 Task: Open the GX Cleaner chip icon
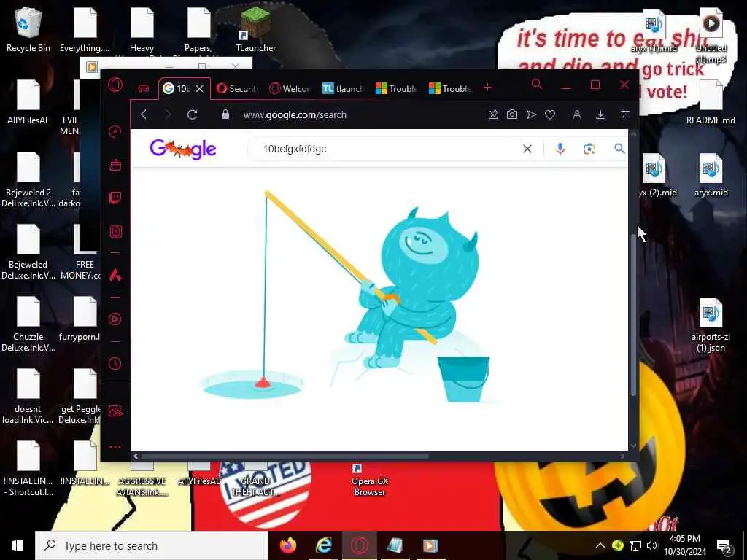[115, 231]
